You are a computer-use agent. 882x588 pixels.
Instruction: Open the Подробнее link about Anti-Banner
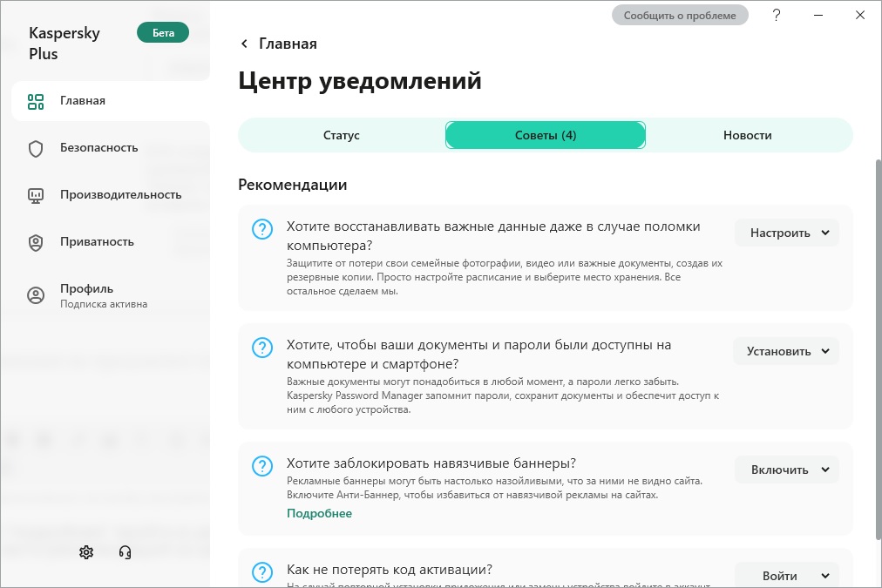pos(320,513)
